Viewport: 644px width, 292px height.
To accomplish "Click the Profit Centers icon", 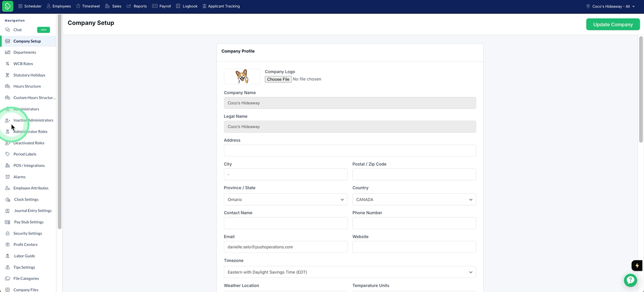I will 8,245.
